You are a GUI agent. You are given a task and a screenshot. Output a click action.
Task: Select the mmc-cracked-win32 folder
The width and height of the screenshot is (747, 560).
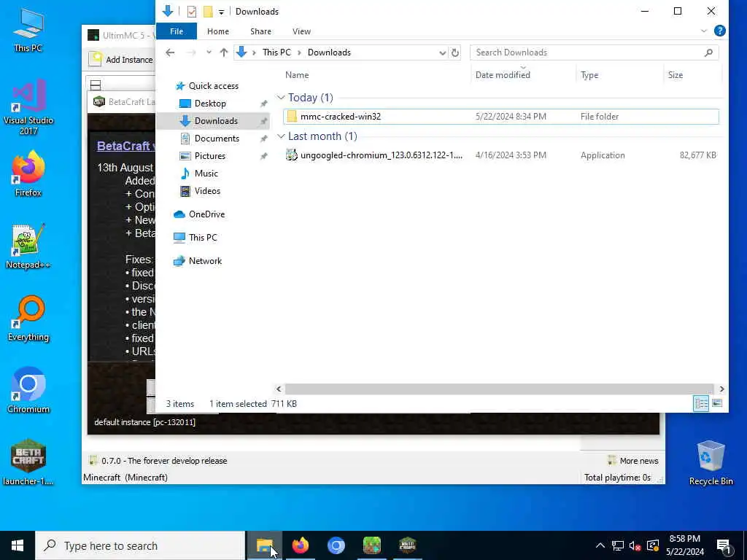[500, 117]
